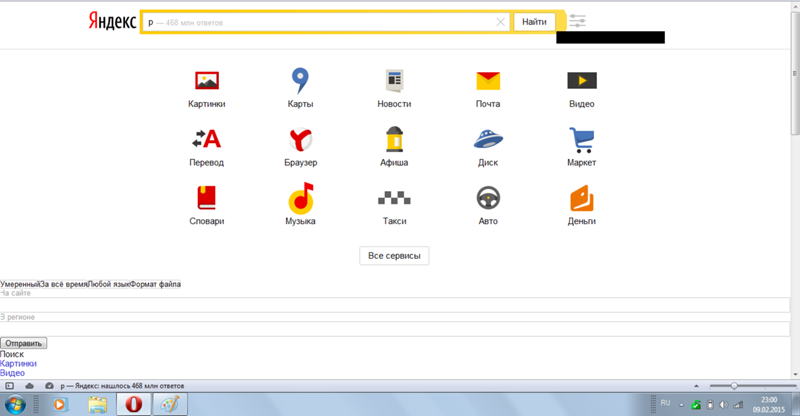Click the RU language indicator
Image resolution: width=800 pixels, height=416 pixels.
(x=665, y=403)
